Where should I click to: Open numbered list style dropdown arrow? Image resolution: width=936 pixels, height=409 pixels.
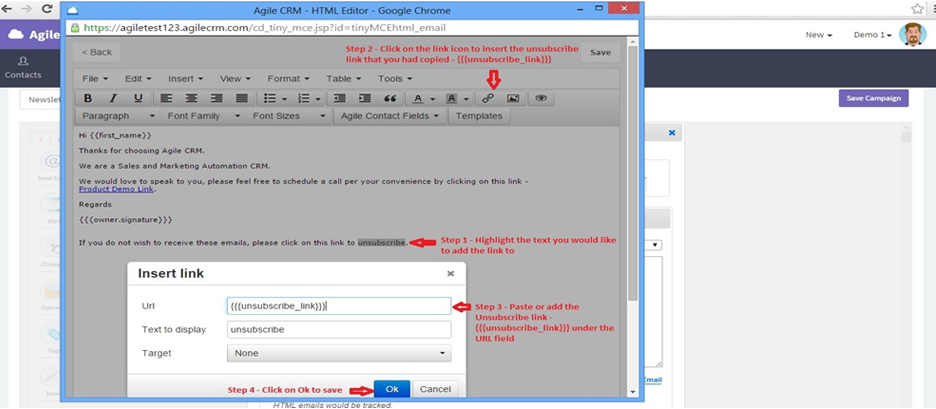pos(318,99)
